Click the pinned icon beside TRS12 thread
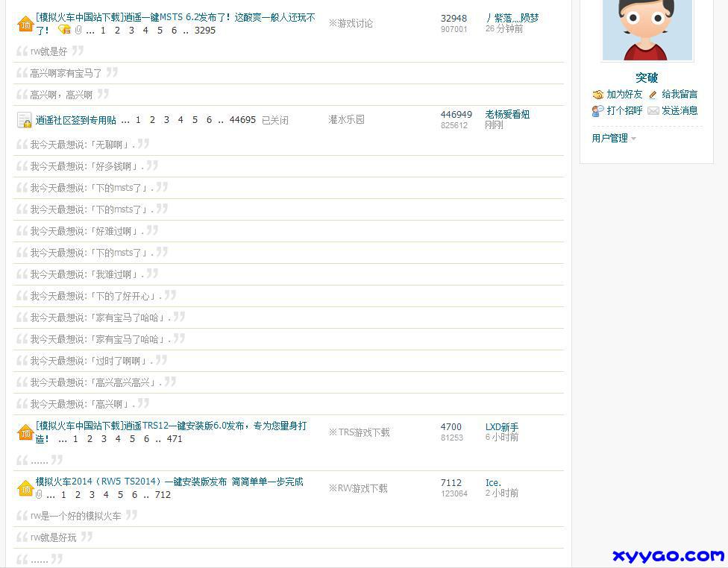The height and width of the screenshot is (568, 728). [x=25, y=432]
